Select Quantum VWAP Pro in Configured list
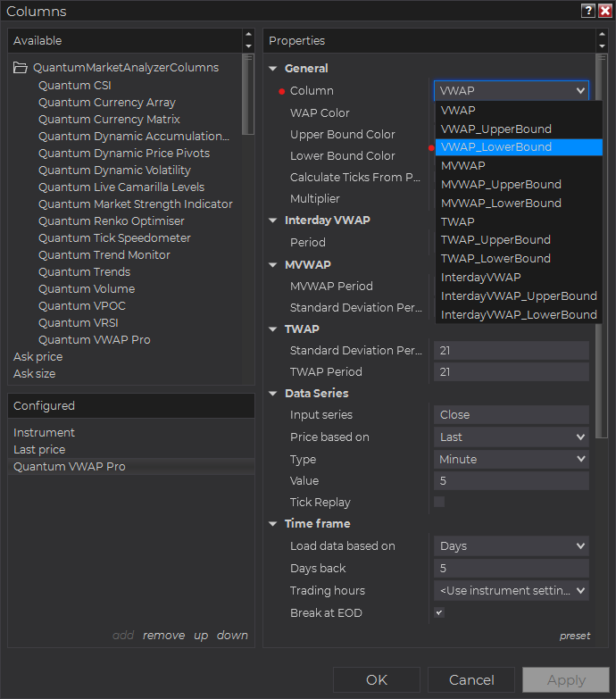 pyautogui.click(x=131, y=466)
